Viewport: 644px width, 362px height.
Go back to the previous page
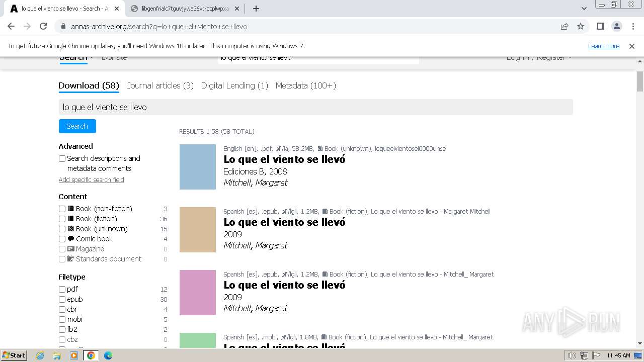11,26
